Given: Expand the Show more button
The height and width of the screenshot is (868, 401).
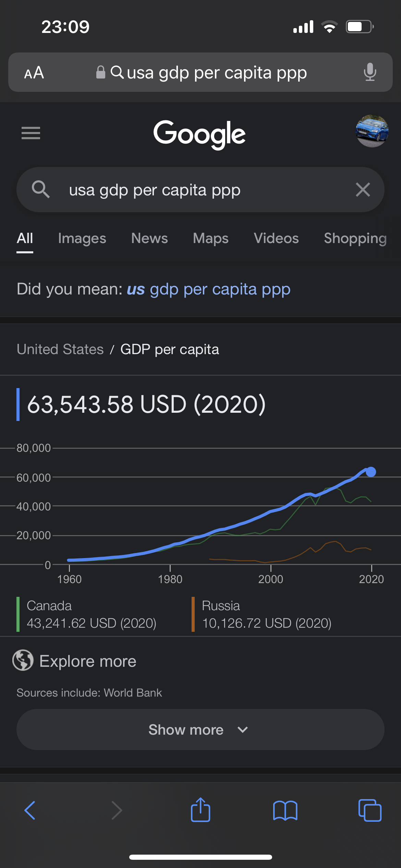Looking at the screenshot, I should [x=200, y=730].
